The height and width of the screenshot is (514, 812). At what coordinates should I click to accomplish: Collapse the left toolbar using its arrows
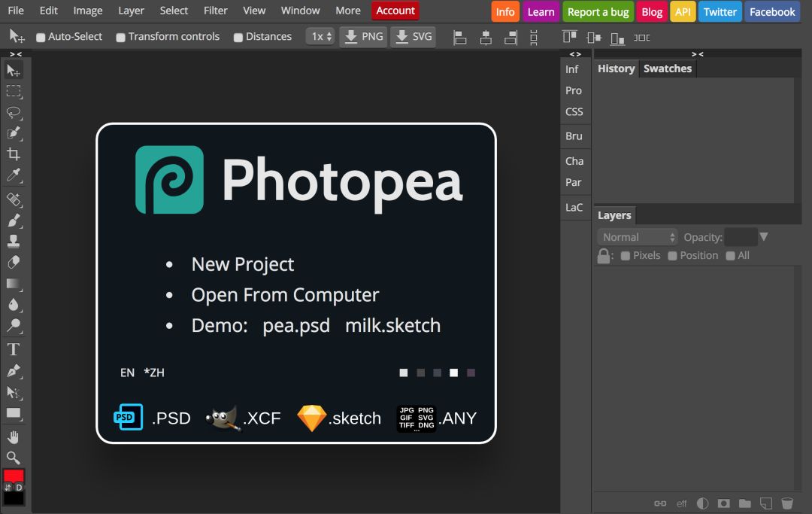[x=16, y=54]
